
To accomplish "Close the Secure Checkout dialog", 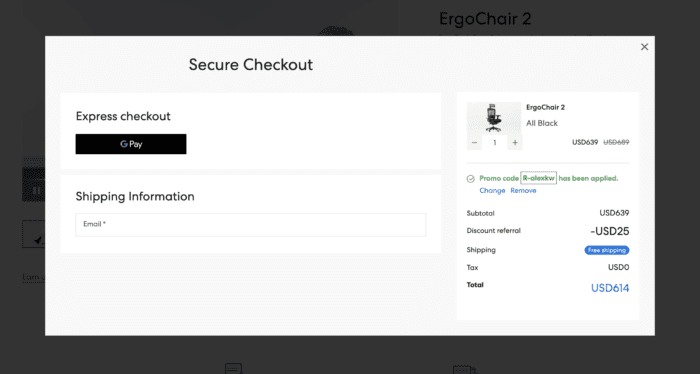I will tap(644, 47).
